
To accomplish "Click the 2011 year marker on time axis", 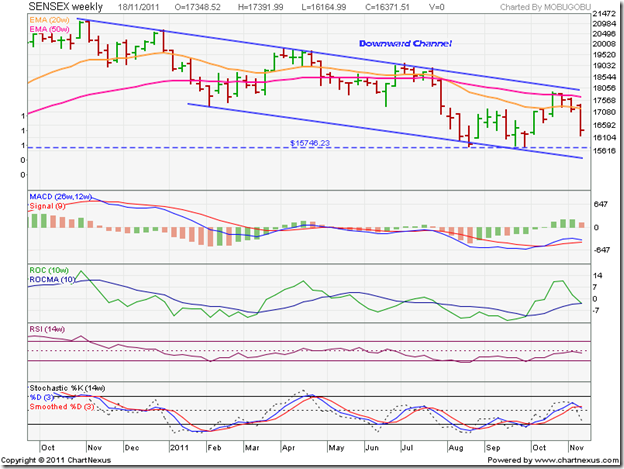I will tap(179, 448).
